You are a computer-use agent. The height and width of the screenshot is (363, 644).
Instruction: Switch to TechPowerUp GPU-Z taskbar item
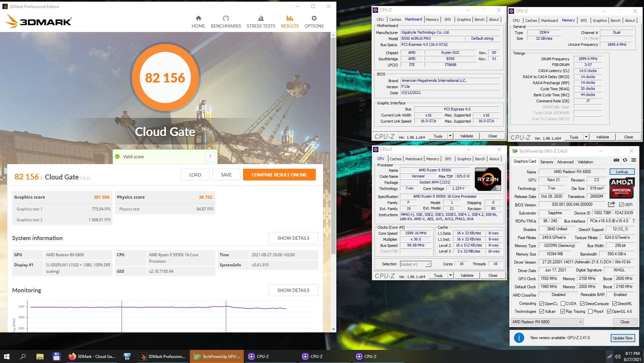coord(217,356)
